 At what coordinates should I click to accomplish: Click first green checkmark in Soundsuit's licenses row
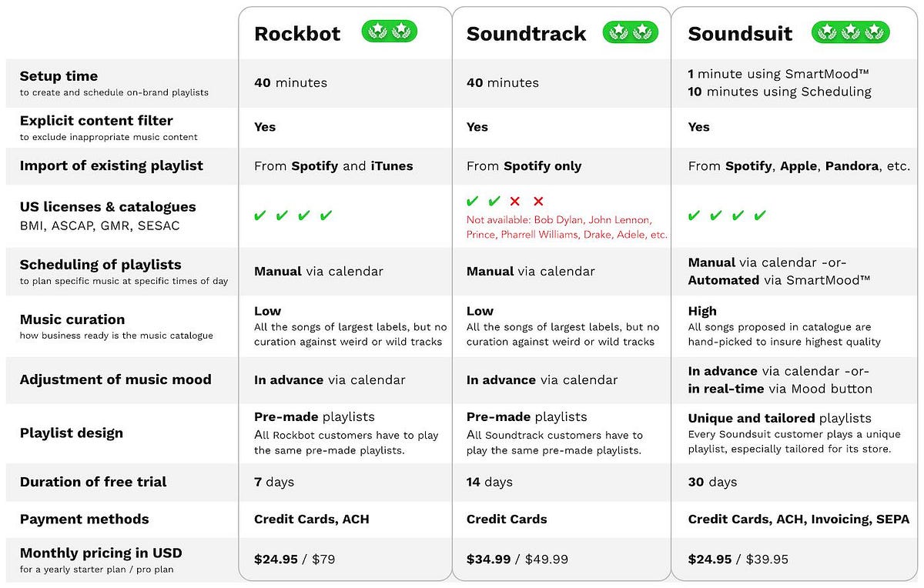point(695,215)
